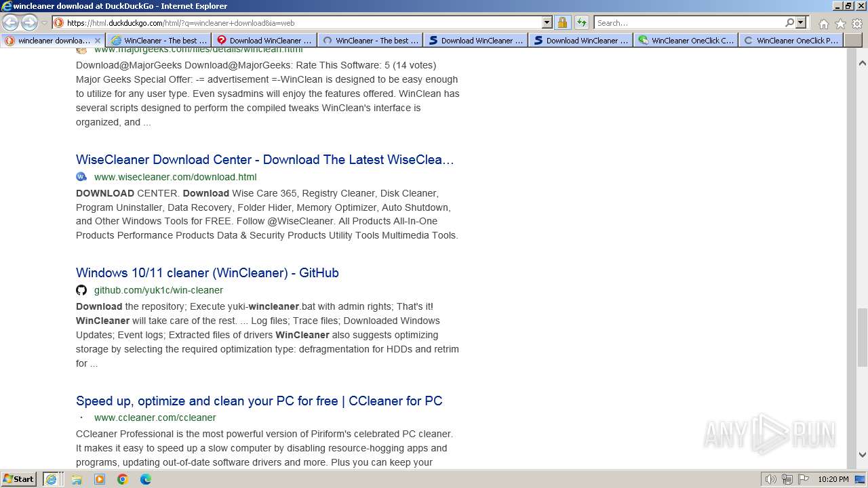Image resolution: width=868 pixels, height=488 pixels.
Task: Click the WiseCleaner site favicon
Action: pos(81,177)
